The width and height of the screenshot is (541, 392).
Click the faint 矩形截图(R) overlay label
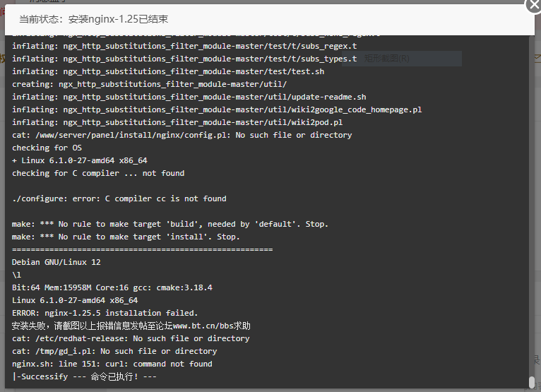tap(387, 59)
